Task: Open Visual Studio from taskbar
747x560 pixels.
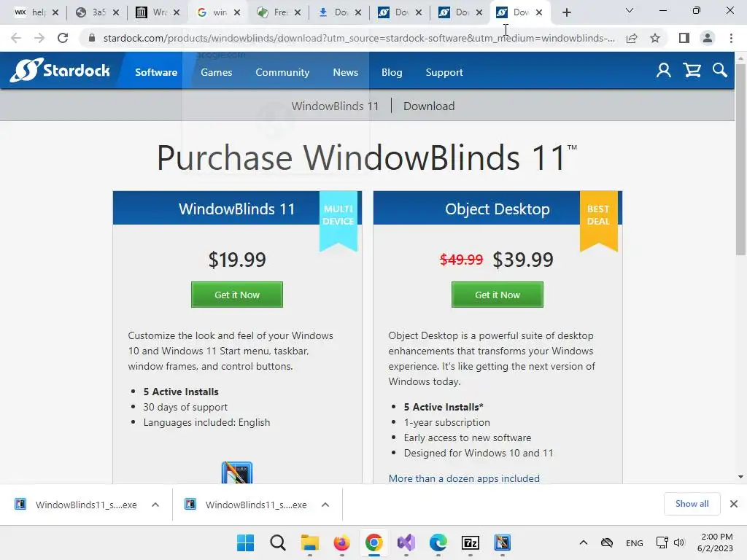Action: coord(406,542)
